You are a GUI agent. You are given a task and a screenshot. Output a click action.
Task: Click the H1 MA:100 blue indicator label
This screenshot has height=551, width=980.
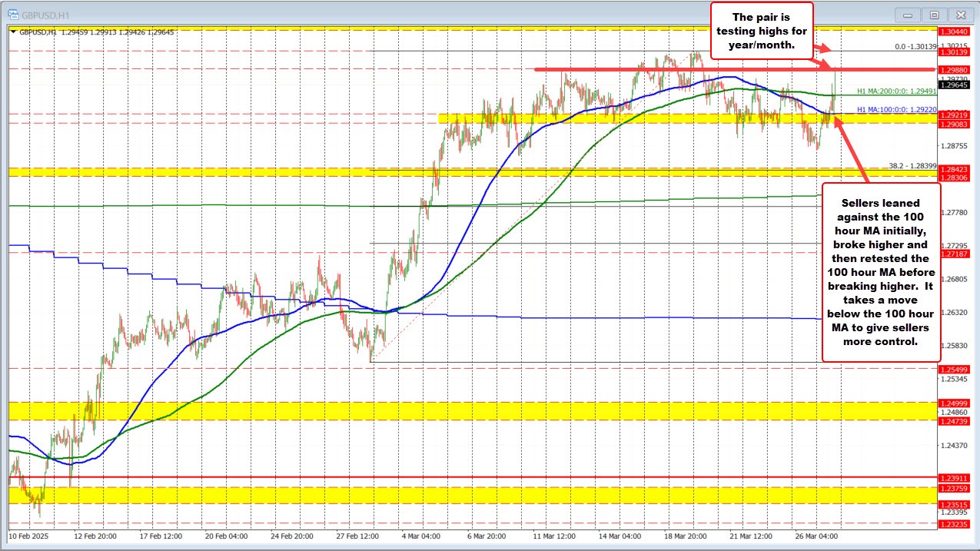click(x=896, y=110)
